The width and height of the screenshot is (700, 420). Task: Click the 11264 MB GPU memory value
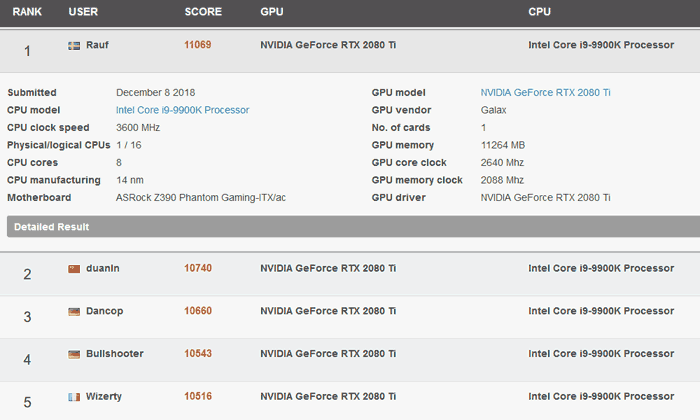[503, 145]
